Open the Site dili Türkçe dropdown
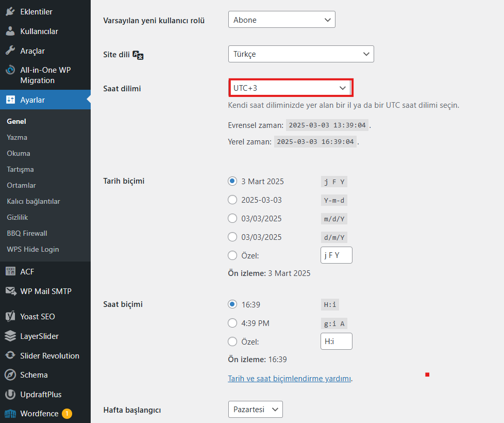504x423 pixels. (301, 54)
